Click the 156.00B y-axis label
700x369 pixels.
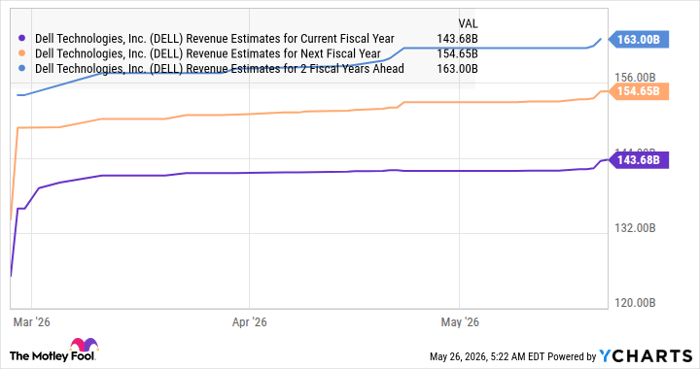[635, 78]
